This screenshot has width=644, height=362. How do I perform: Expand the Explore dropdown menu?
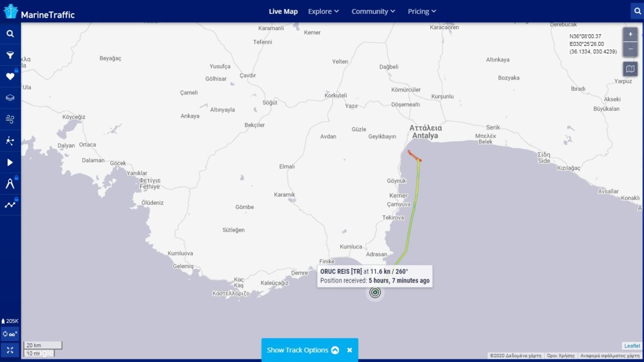pos(323,11)
